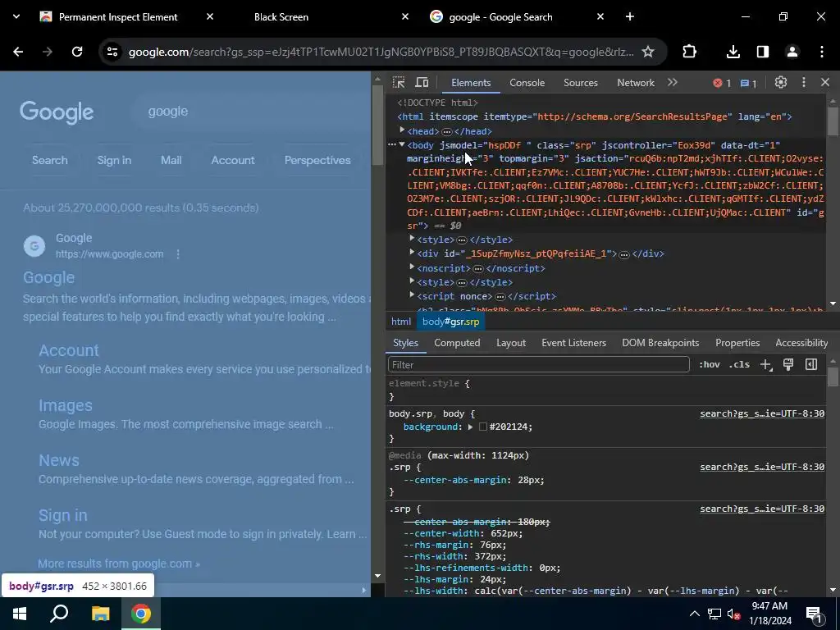Expand the noscript element node

[412, 267]
